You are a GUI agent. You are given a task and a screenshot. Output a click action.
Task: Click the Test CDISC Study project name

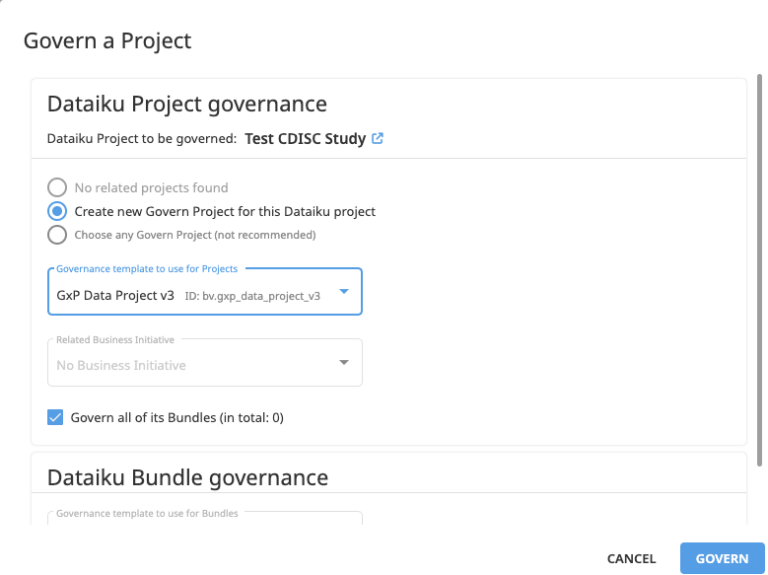point(305,139)
